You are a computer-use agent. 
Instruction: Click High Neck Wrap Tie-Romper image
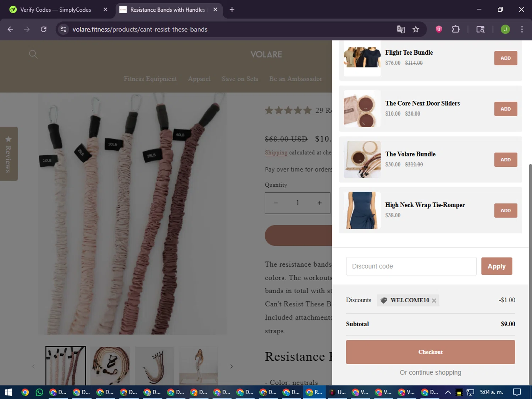[362, 210]
